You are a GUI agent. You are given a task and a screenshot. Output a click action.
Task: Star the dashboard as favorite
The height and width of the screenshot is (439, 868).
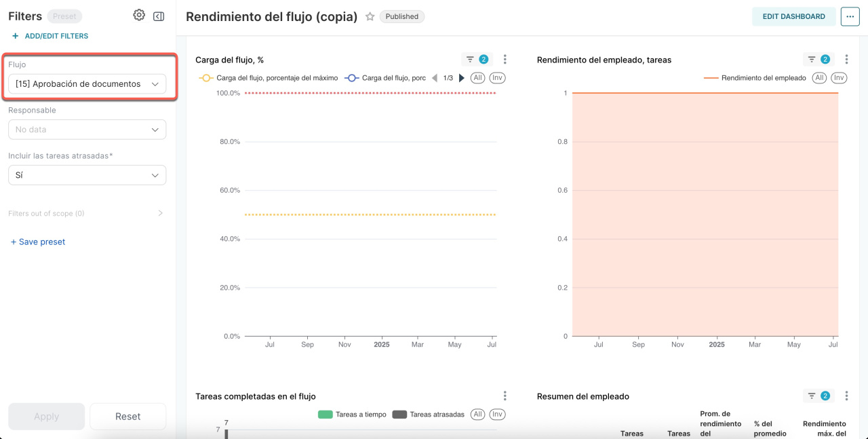pos(370,17)
